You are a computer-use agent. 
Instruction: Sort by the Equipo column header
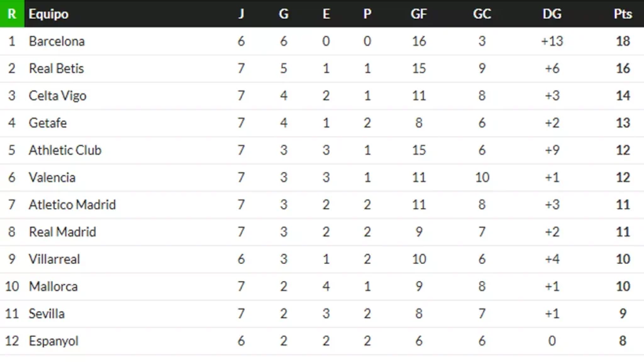point(48,14)
